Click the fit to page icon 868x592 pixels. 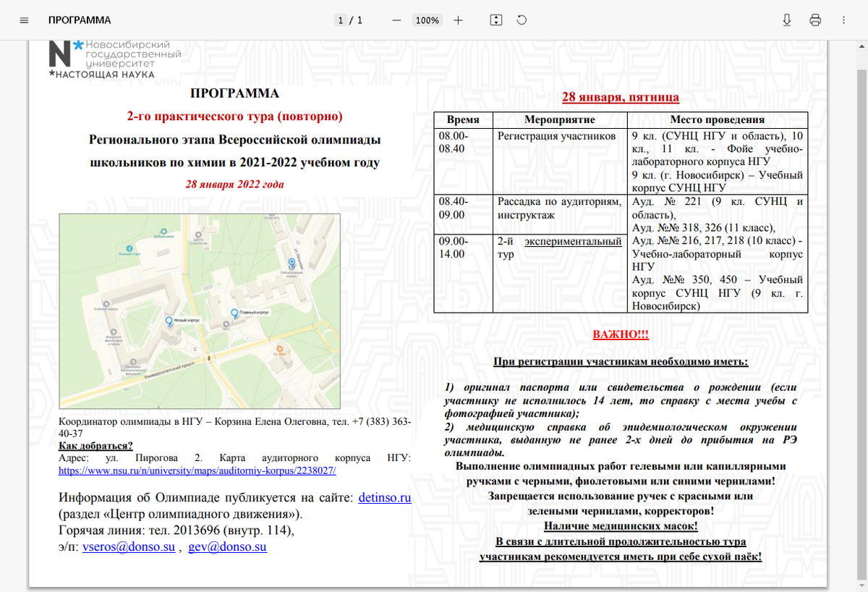pyautogui.click(x=495, y=20)
